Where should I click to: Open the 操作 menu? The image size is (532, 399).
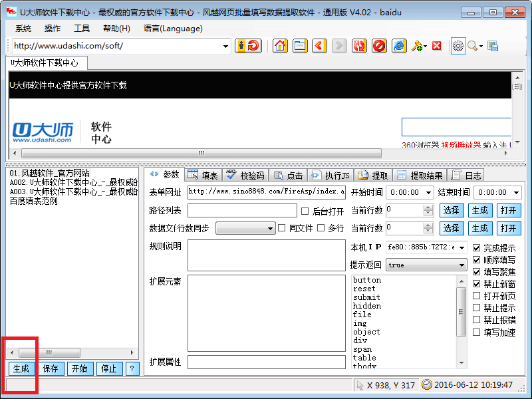[x=53, y=29]
